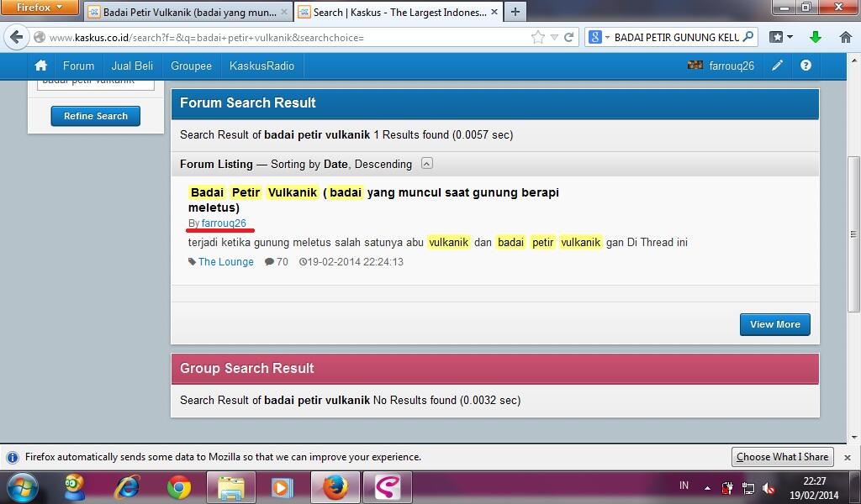Open KaskusRadio
The width and height of the screenshot is (861, 504).
262,66
